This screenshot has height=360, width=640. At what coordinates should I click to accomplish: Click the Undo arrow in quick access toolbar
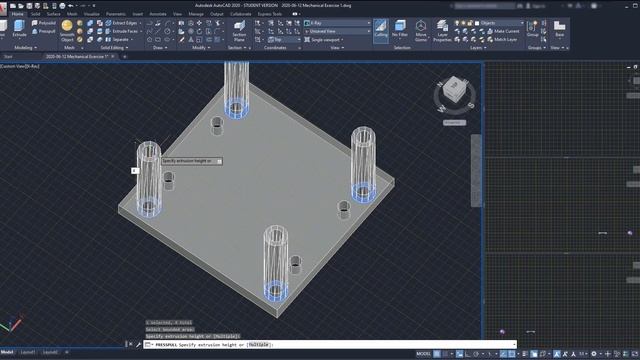click(x=71, y=6)
